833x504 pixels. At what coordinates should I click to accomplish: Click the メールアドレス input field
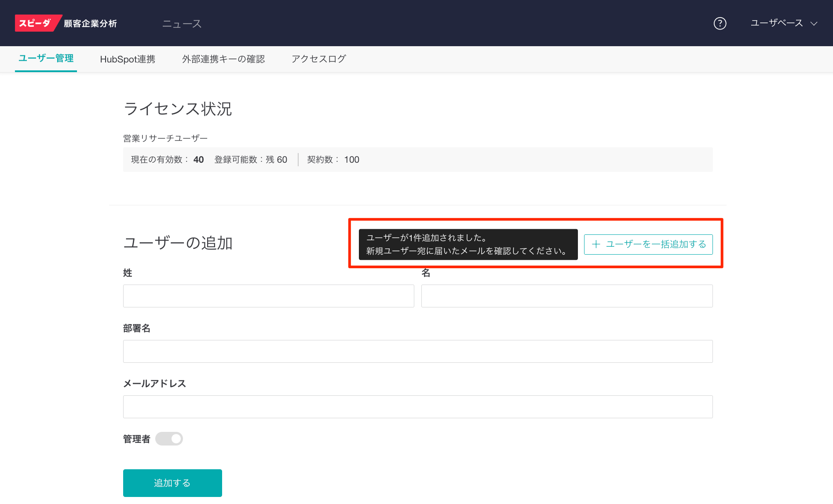click(x=417, y=407)
